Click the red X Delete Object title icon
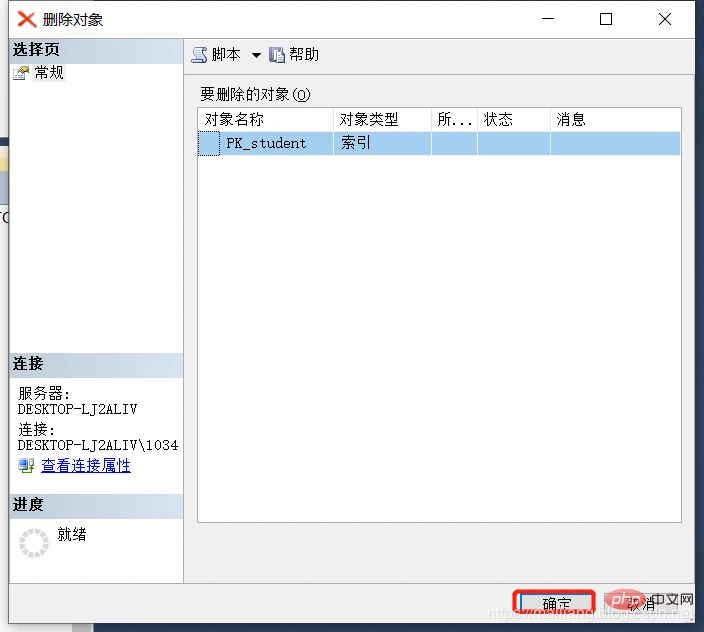Viewport: 704px width, 632px height. click(x=26, y=19)
